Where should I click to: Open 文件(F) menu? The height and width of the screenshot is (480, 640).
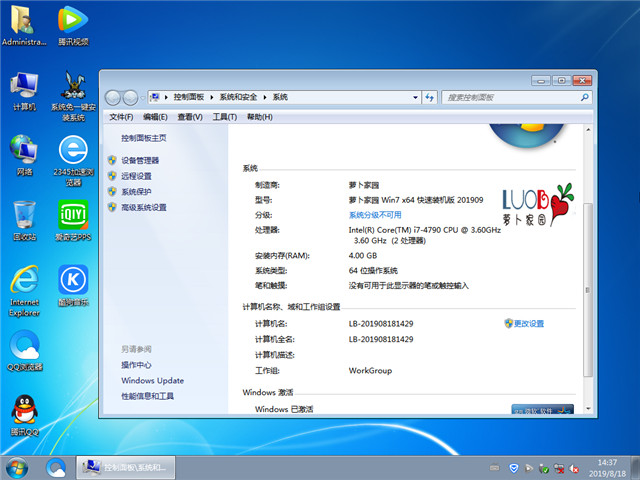pos(121,117)
